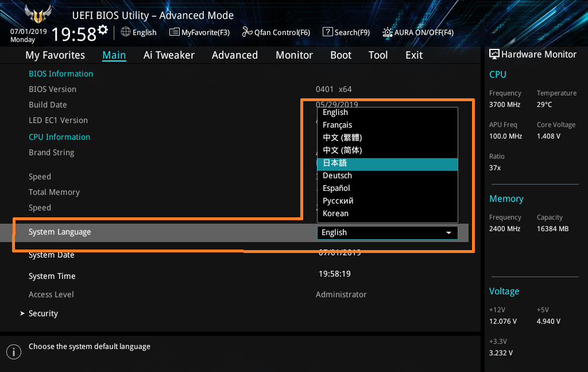The image size is (588, 372).
Task: Open Search(F9)
Action: [x=346, y=32]
